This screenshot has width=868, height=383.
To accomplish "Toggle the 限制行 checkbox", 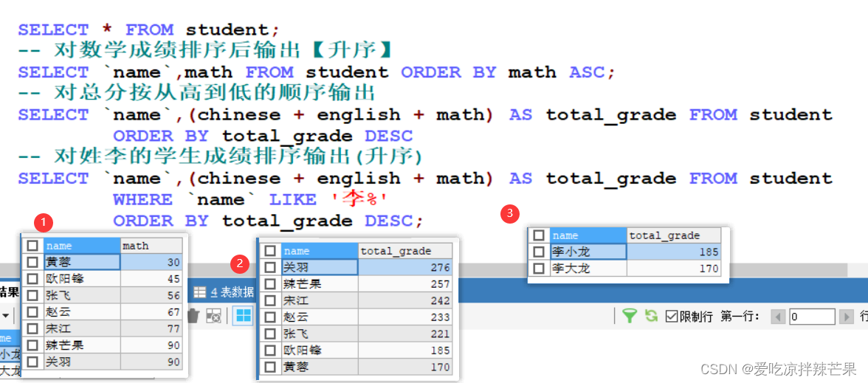I will tap(671, 317).
